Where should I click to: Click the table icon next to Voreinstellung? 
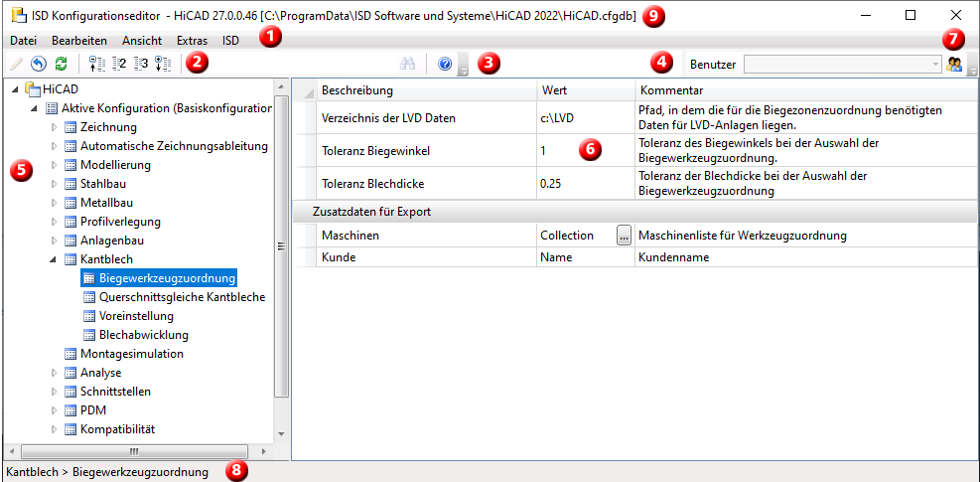click(x=89, y=316)
